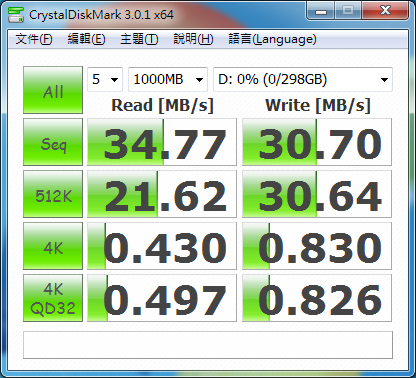Click the 4K write result 0.830
This screenshot has width=416, height=378.
[317, 246]
